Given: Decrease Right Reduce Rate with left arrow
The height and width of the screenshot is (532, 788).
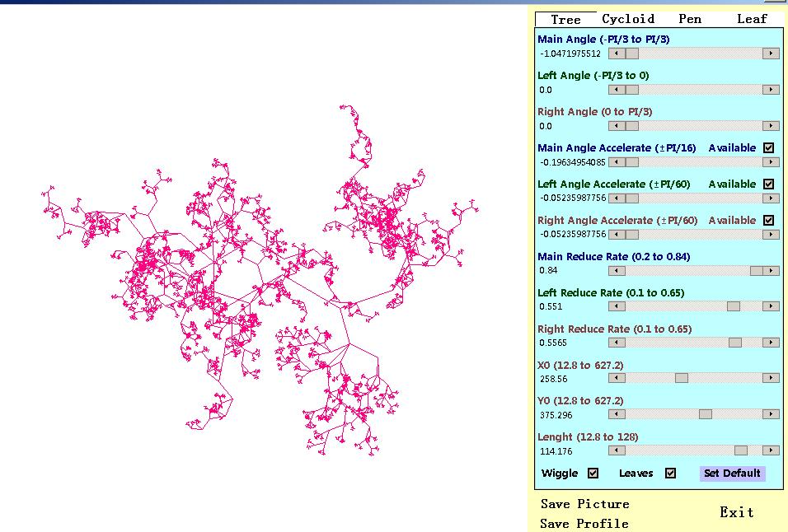Looking at the screenshot, I should coord(617,343).
